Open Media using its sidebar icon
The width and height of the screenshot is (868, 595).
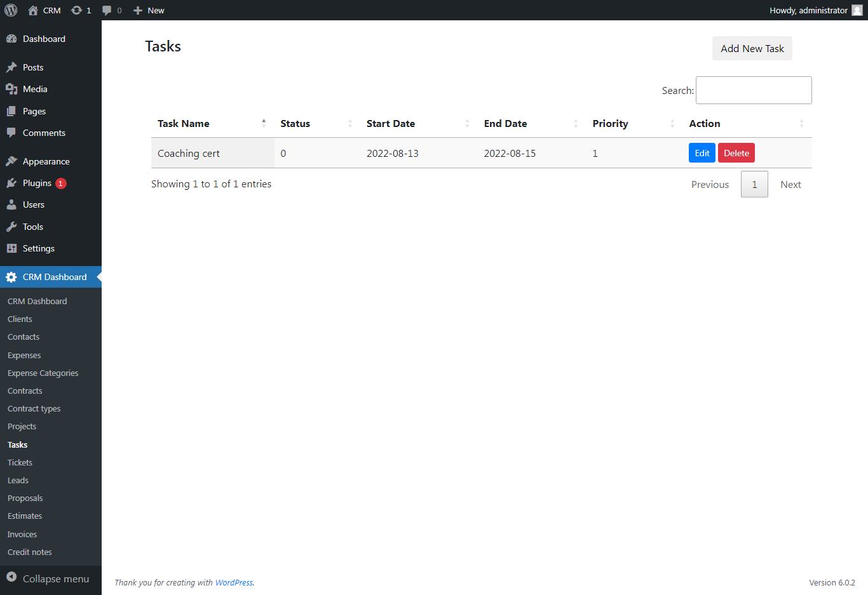[x=13, y=89]
